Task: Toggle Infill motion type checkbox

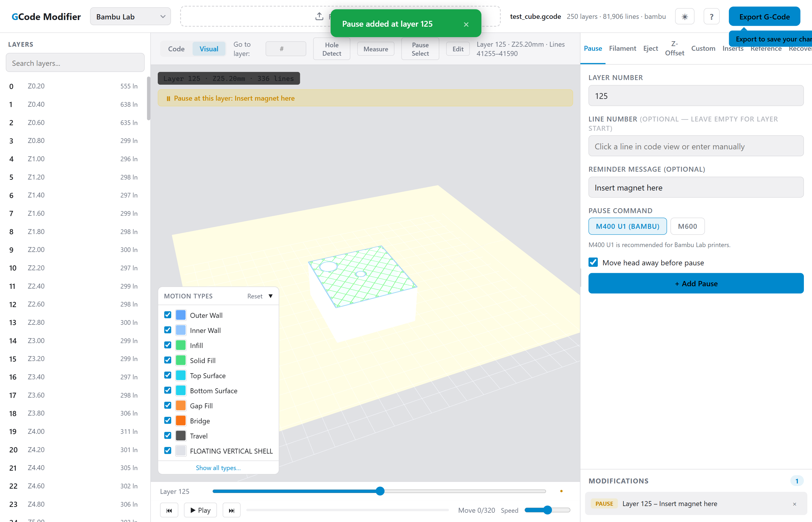Action: pos(168,345)
